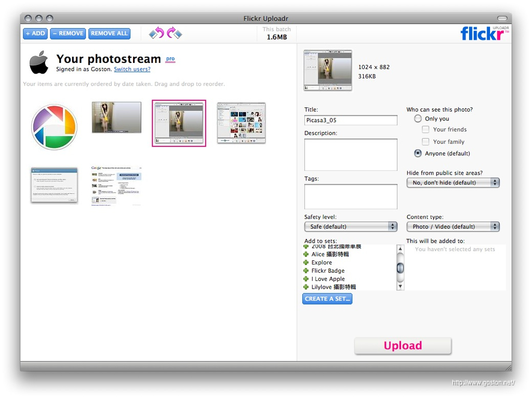This screenshot has width=532, height=399.
Task: Click the plus icon next to Alice set
Action: coord(305,254)
